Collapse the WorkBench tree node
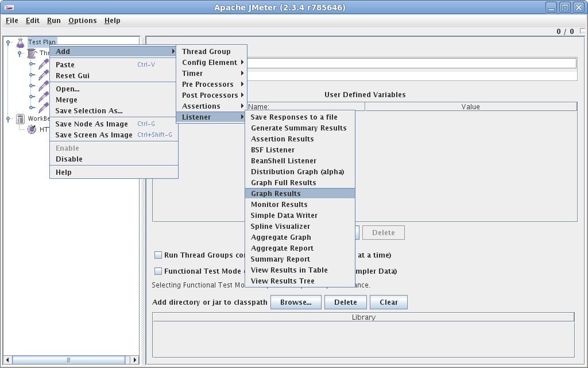This screenshot has width=588, height=368. 8,118
